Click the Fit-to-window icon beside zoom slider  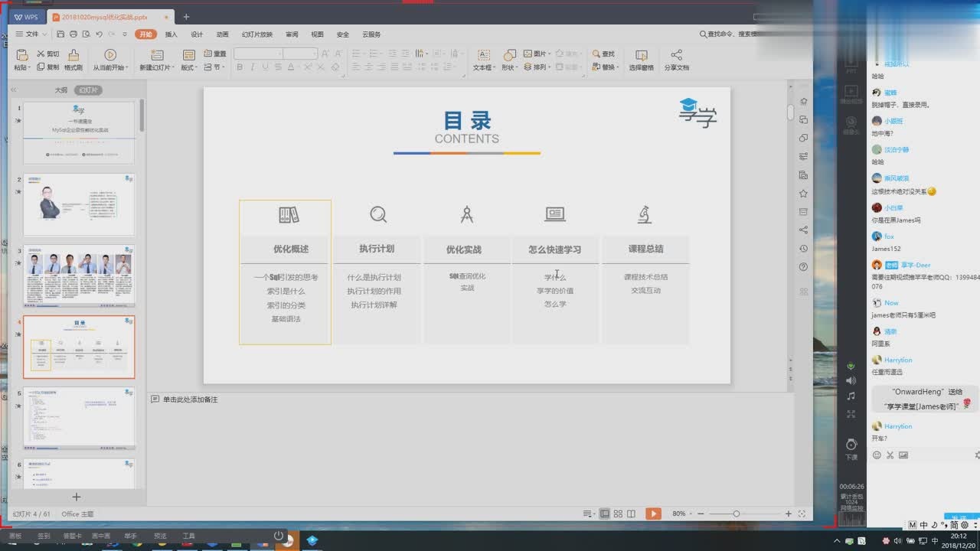[802, 514]
